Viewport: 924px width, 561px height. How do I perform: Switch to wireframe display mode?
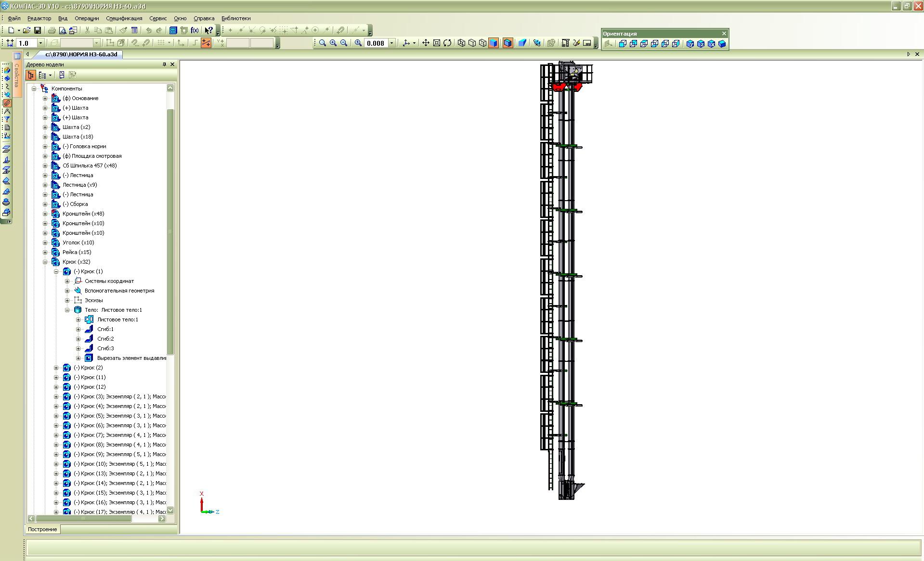point(461,43)
